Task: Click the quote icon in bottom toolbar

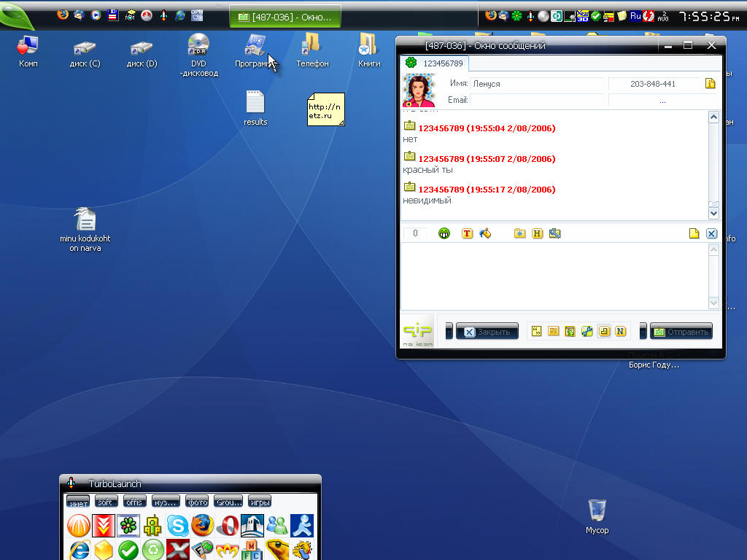Action: click(x=537, y=331)
